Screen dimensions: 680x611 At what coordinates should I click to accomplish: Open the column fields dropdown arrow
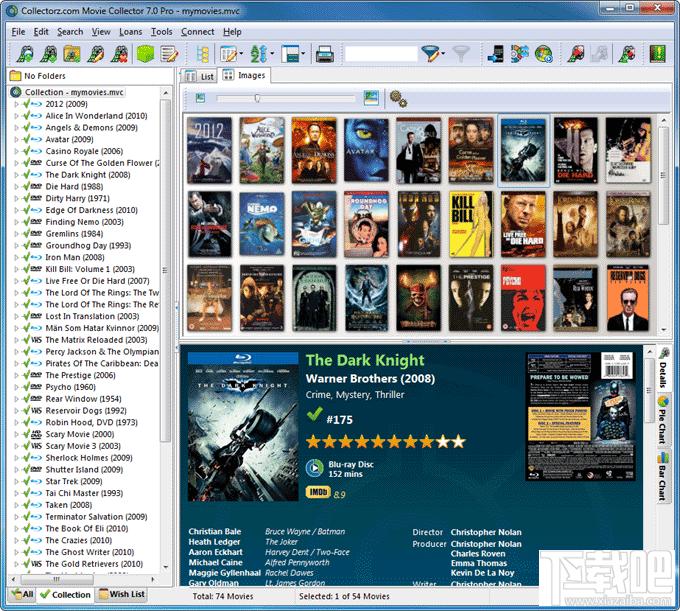(241, 54)
